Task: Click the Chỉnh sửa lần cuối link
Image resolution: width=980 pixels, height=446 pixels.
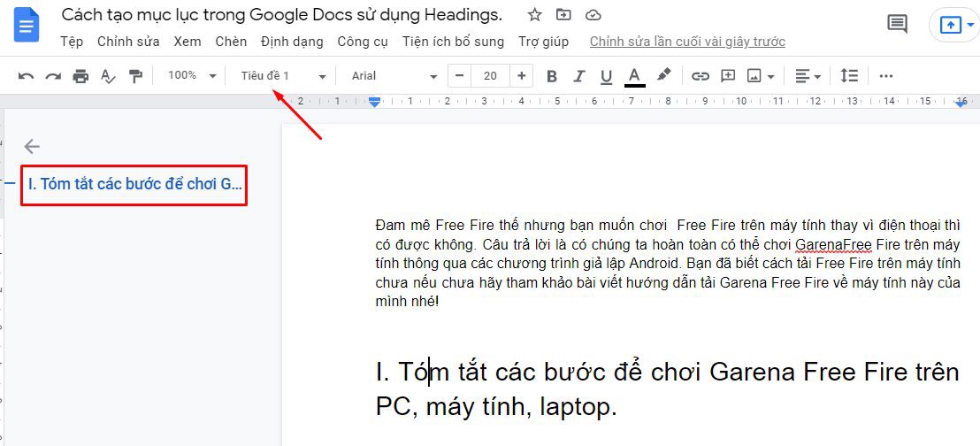Action: pos(687,42)
